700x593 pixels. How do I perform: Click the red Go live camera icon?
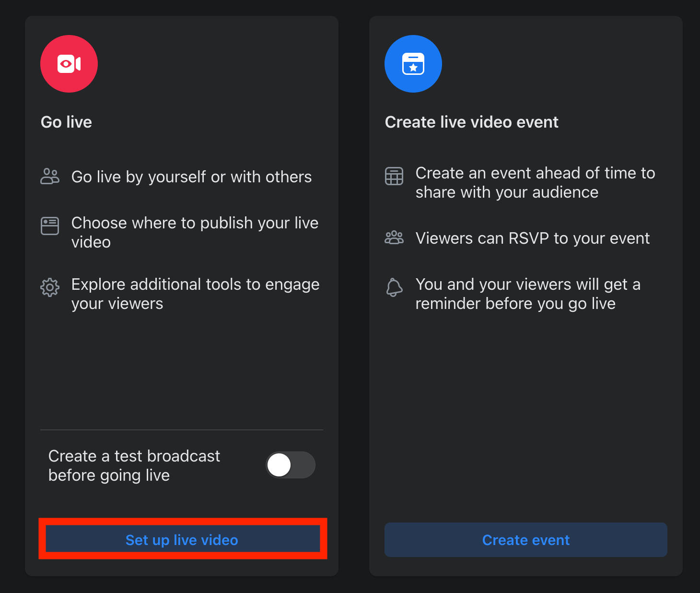(69, 64)
